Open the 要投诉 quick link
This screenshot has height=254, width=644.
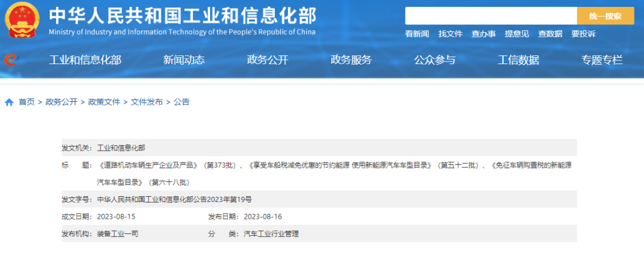(583, 34)
